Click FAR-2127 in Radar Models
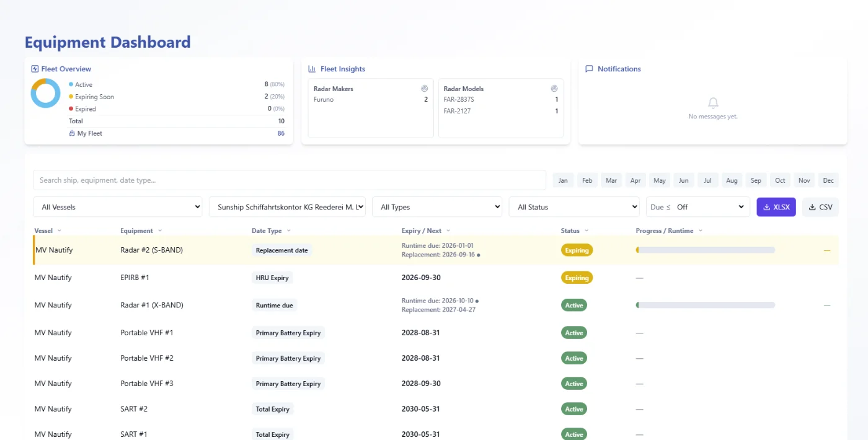Screen dimensions: 868x440 pos(457,111)
